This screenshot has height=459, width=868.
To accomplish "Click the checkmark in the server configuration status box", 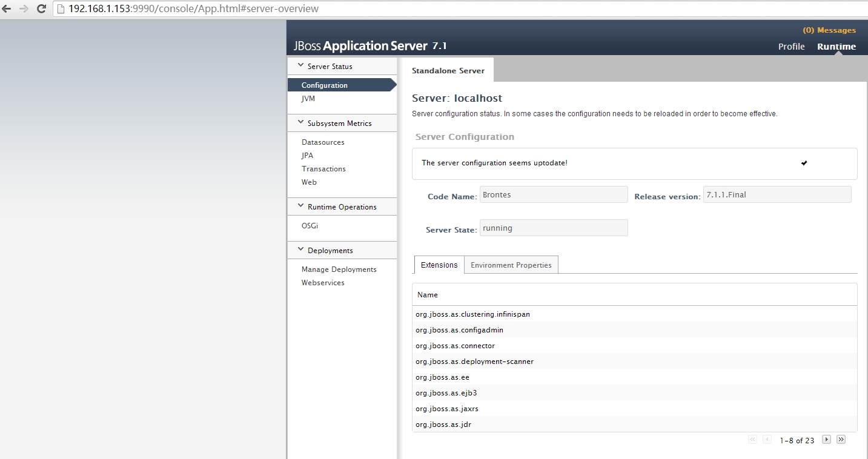I will pos(804,163).
